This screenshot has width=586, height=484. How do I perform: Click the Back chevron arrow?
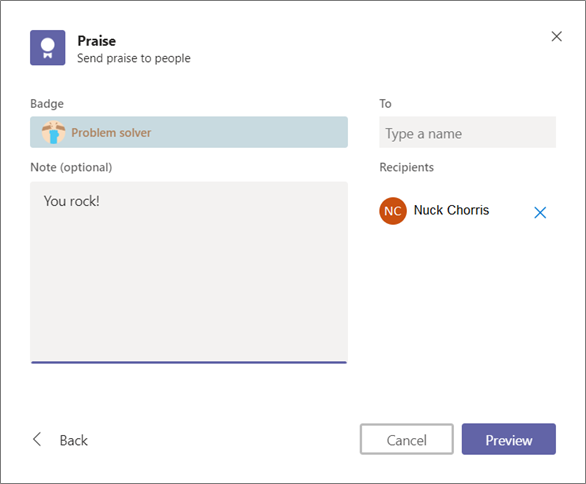37,439
